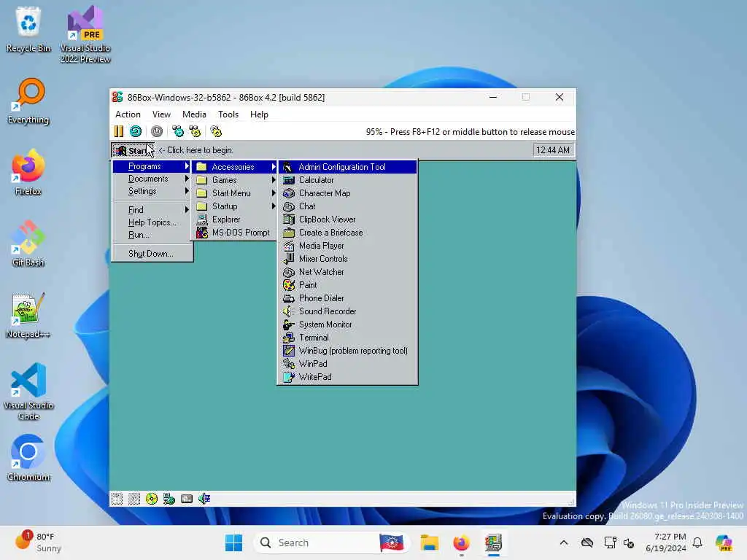The width and height of the screenshot is (747, 560).
Task: Open Mixer Controls
Action: [348, 259]
